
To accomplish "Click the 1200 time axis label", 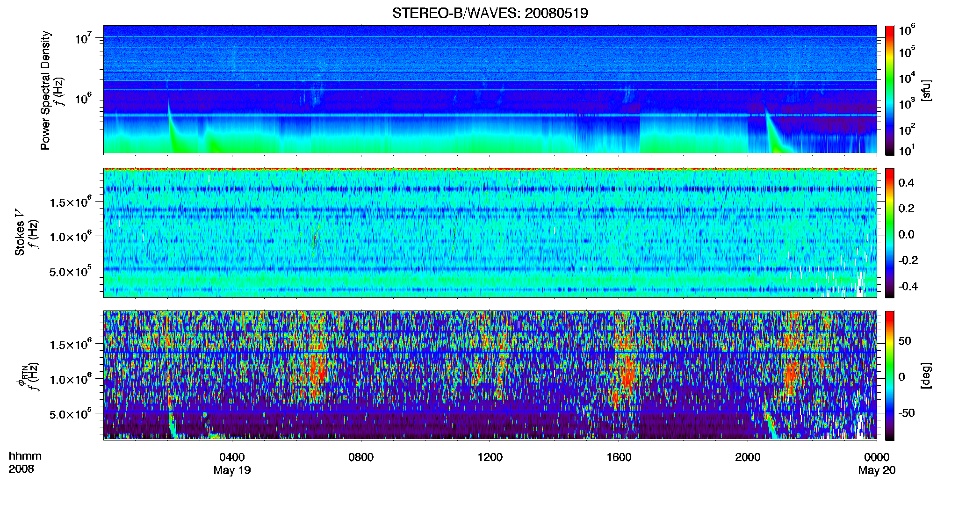I will [x=490, y=457].
